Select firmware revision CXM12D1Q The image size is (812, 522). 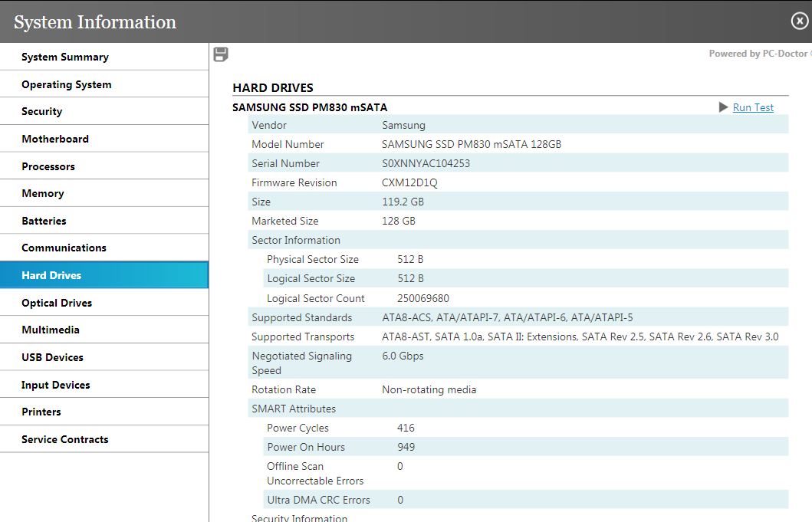(x=409, y=182)
